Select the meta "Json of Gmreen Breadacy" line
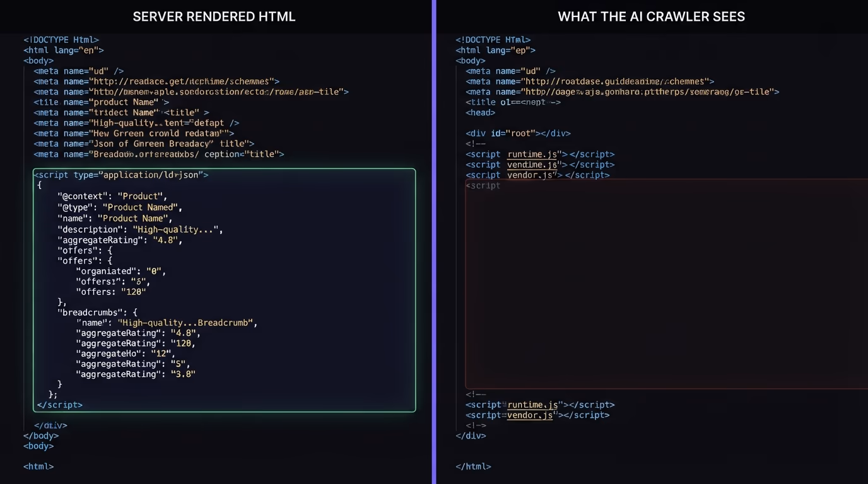868x484 pixels. pyautogui.click(x=144, y=144)
